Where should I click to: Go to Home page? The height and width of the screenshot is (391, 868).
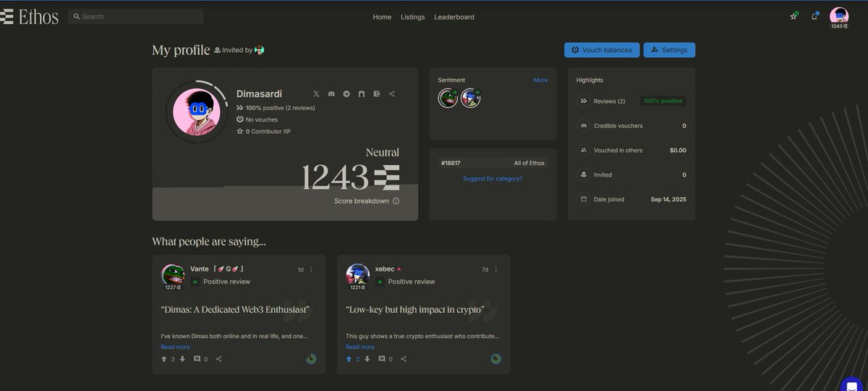click(382, 17)
